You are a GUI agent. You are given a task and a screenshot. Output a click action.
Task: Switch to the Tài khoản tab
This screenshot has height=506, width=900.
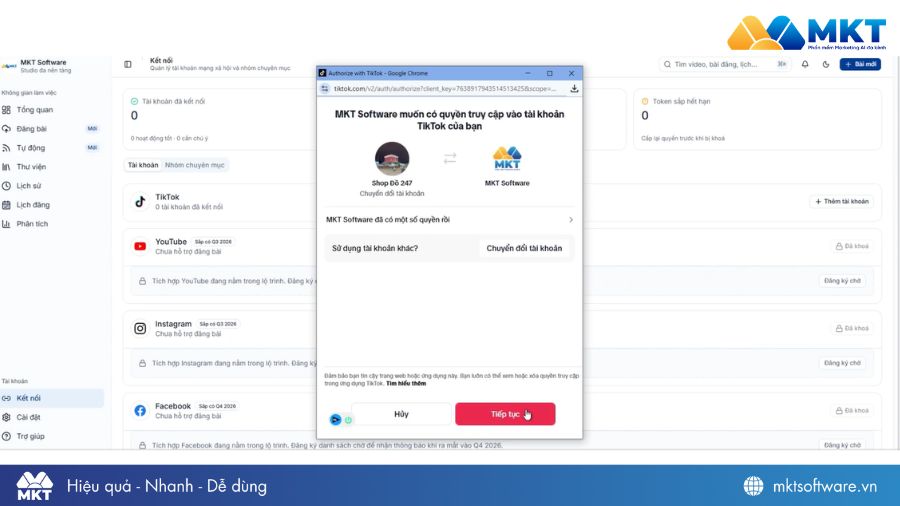coord(143,165)
